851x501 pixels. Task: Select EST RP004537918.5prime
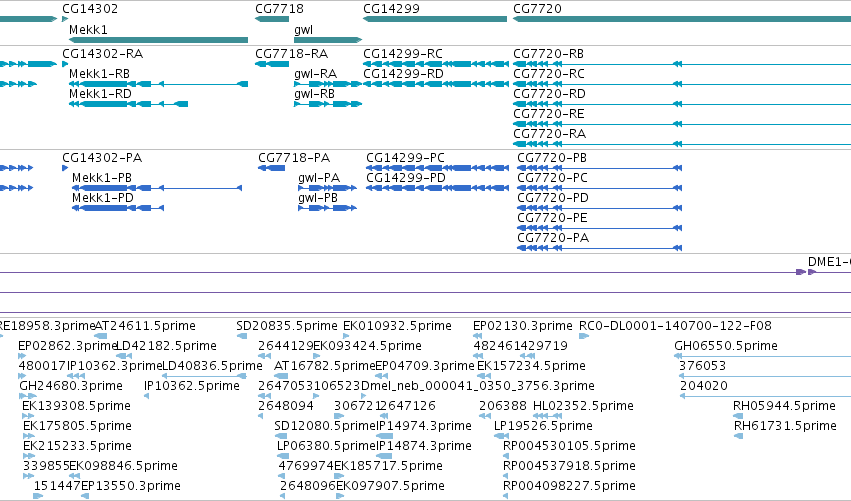pos(569,467)
